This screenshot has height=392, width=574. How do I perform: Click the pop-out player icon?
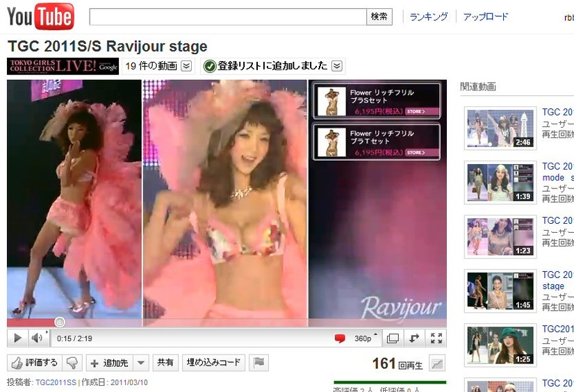click(414, 338)
